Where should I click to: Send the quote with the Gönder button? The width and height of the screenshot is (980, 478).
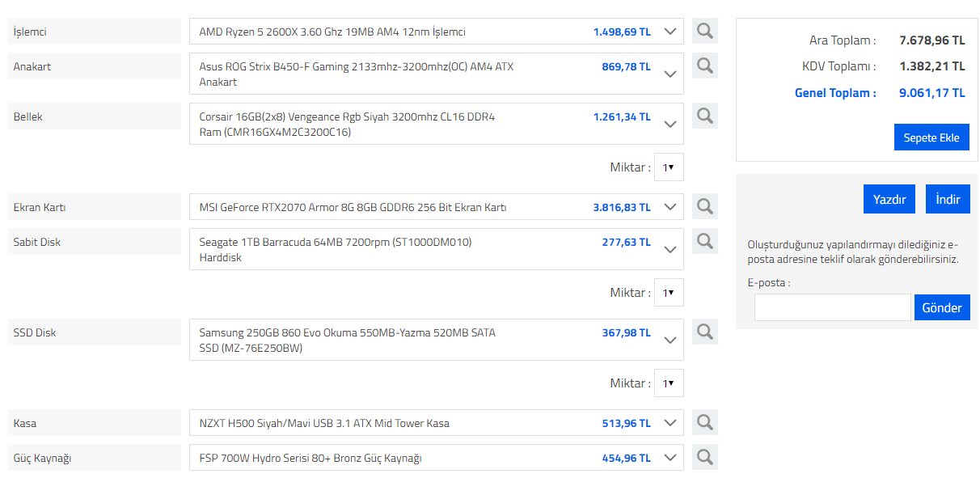942,307
